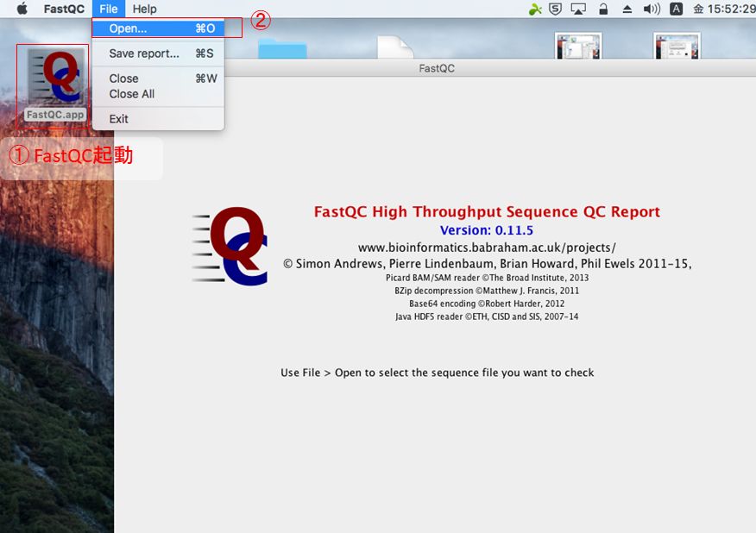Click the eject icon in menu bar
Viewport: 756px width, 533px height.
[627, 9]
